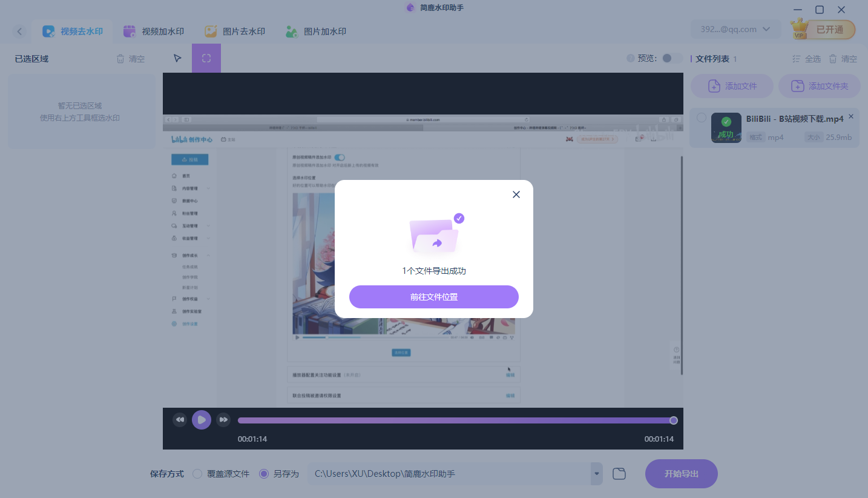Expand the save path dropdown arrow
This screenshot has width=868, height=498.
coord(597,474)
